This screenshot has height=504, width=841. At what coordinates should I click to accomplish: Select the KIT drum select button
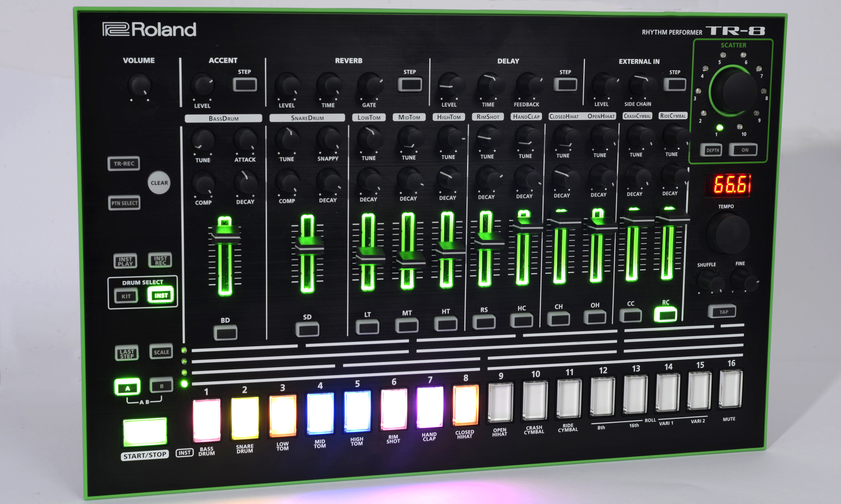[126, 296]
